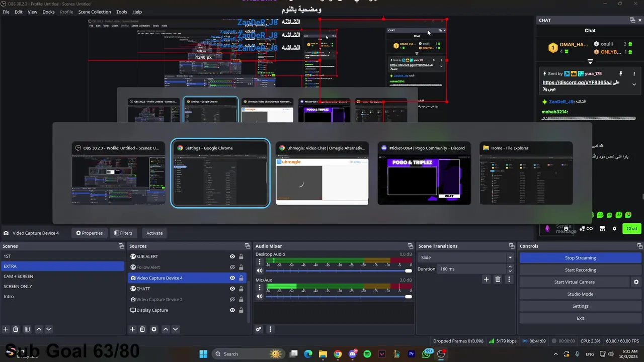Open virtual camera settings gear
Viewport: 644px width, 362px height.
pos(636,282)
